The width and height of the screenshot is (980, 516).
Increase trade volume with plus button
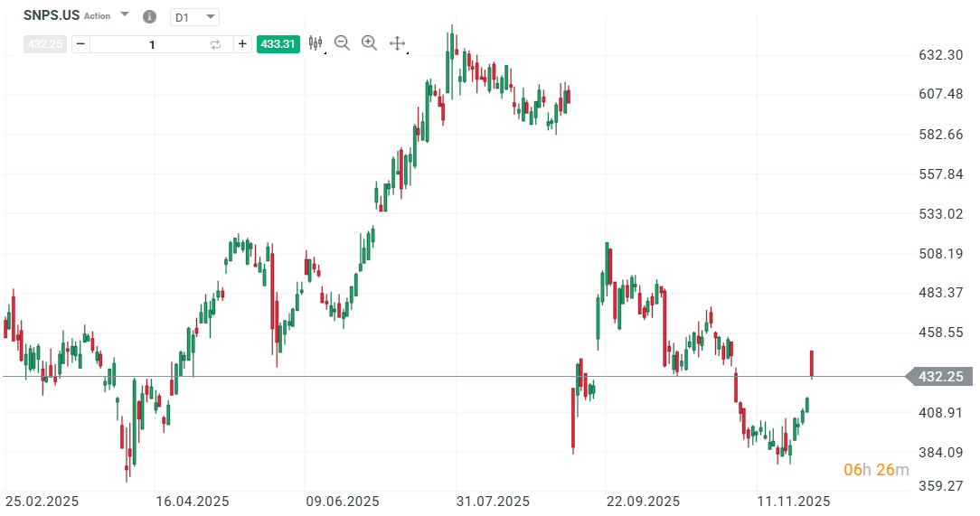click(242, 44)
